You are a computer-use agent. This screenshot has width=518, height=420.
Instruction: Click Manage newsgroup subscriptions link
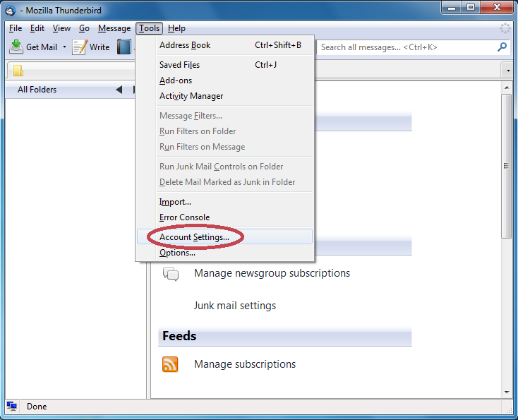pos(272,273)
